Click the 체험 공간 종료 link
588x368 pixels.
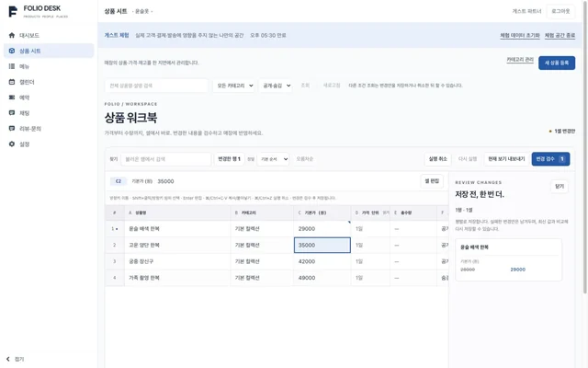[x=560, y=35]
